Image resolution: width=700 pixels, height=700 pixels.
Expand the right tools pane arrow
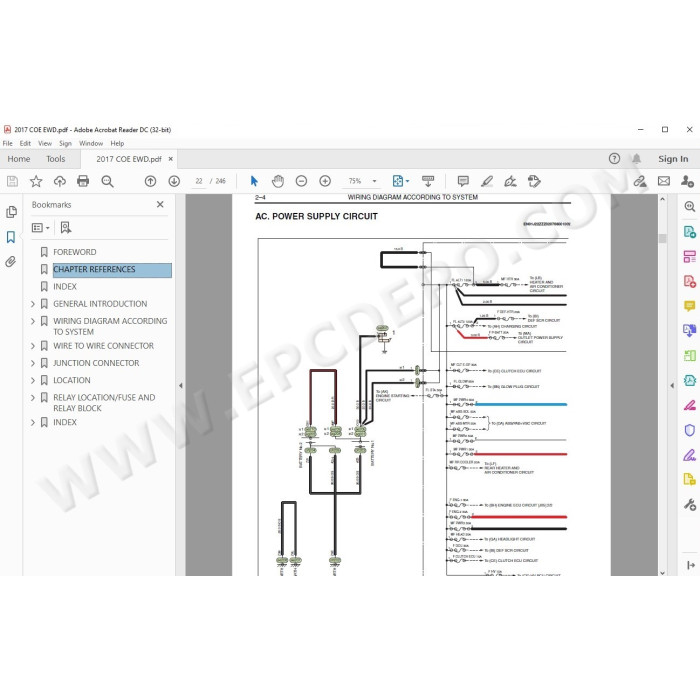[x=672, y=385]
